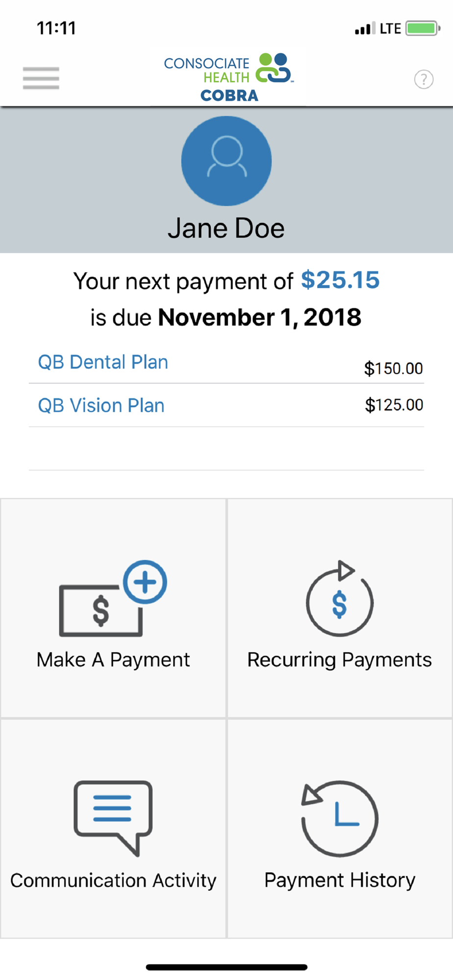Open the hamburger menu
453x980 pixels.
pos(41,78)
